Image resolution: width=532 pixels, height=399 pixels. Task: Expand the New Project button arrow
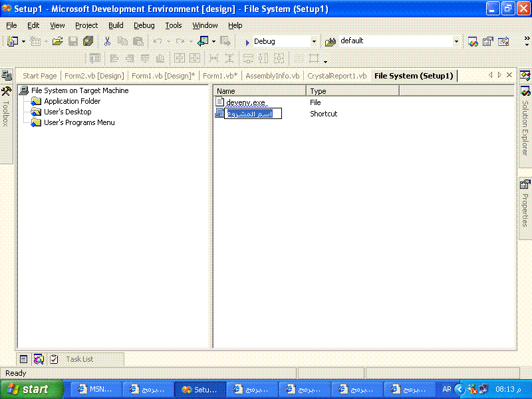(23, 42)
